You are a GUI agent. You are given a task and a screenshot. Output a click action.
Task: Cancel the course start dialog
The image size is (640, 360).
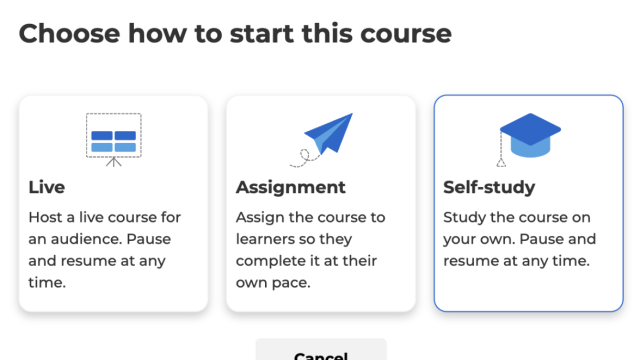[321, 349]
